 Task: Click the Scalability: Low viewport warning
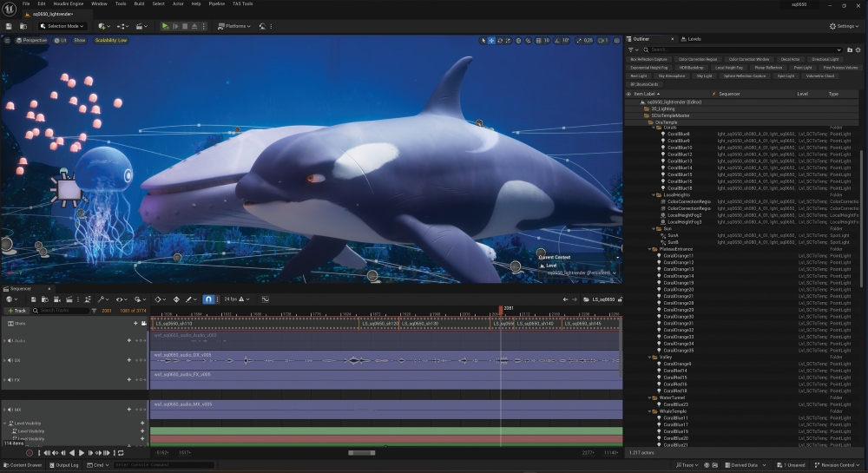(111, 41)
